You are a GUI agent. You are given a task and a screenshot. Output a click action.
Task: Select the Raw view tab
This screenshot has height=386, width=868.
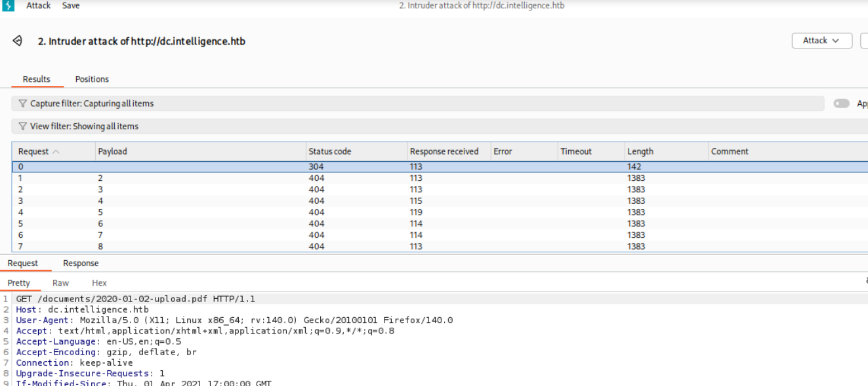tap(60, 283)
